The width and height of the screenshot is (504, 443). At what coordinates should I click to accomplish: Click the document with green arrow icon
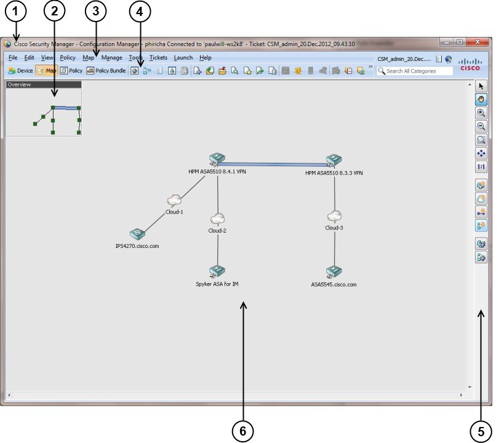(x=260, y=71)
